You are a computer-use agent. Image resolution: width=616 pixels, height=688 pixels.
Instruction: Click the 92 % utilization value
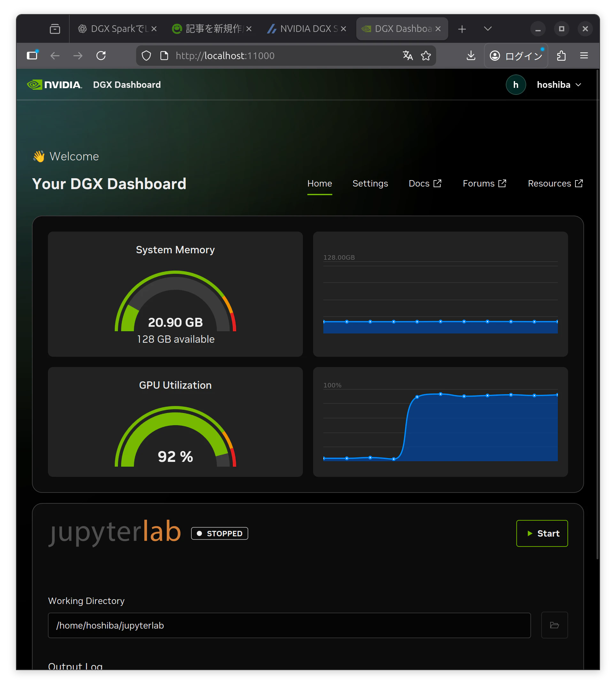(175, 456)
